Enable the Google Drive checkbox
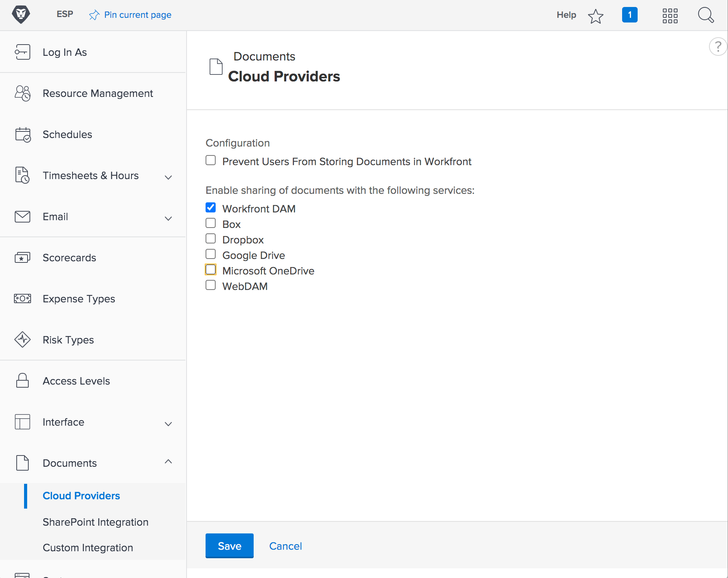Screen dimensions: 728x578 [211, 254]
